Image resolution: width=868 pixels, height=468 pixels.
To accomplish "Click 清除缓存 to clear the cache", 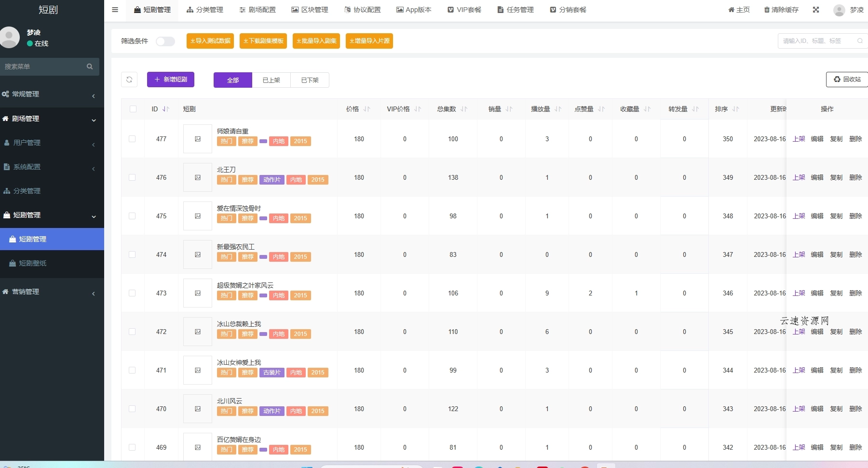I will [781, 10].
